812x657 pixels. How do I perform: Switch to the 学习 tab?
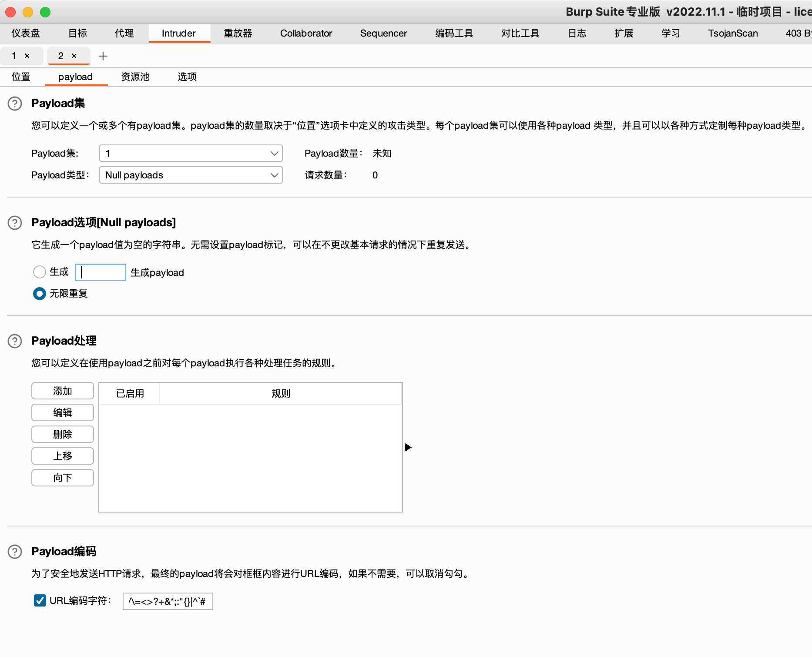click(671, 34)
